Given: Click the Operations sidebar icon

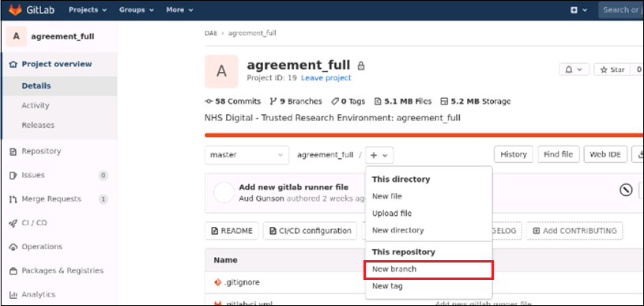Looking at the screenshot, I should pyautogui.click(x=13, y=247).
